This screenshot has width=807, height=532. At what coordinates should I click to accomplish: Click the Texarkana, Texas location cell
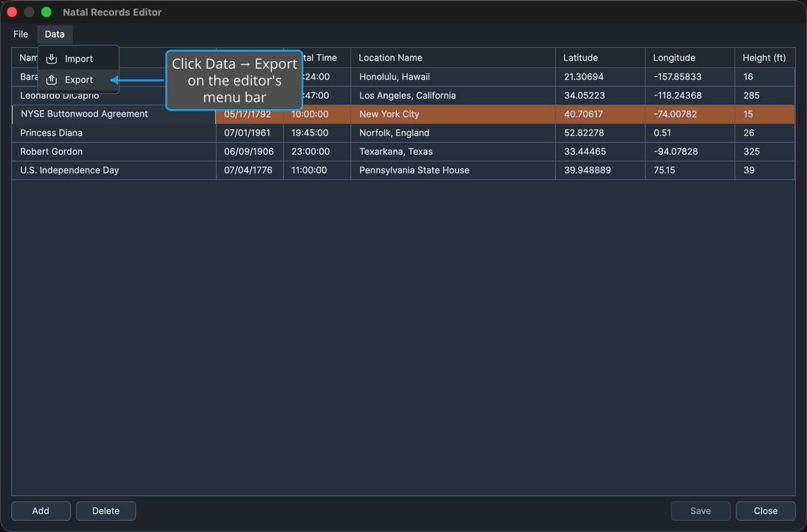pos(453,152)
